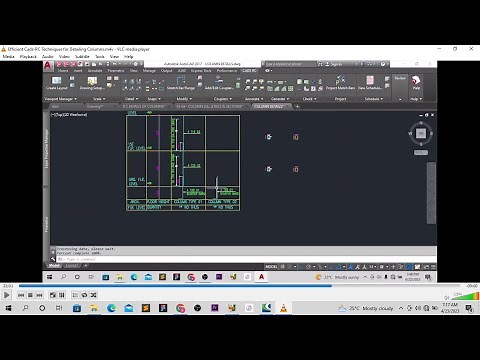The height and width of the screenshot is (360, 480).
Task: Open Windows taskbar search
Action: tap(25, 308)
